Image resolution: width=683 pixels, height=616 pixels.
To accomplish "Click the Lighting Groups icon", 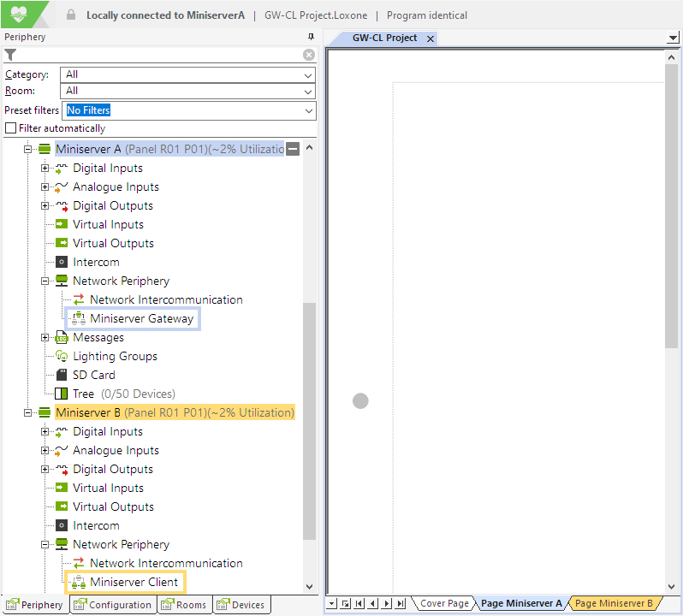I will coord(62,356).
